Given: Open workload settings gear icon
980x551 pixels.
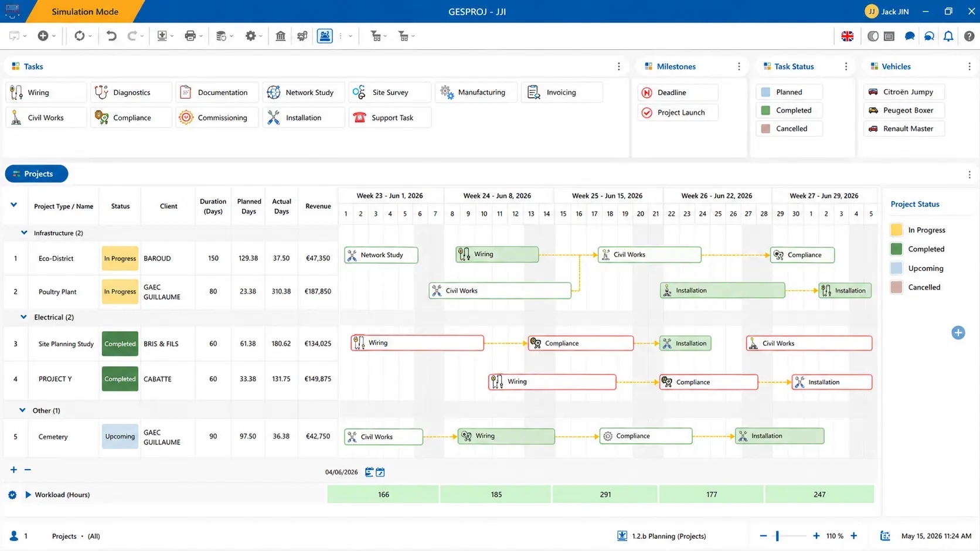Looking at the screenshot, I should pos(12,495).
